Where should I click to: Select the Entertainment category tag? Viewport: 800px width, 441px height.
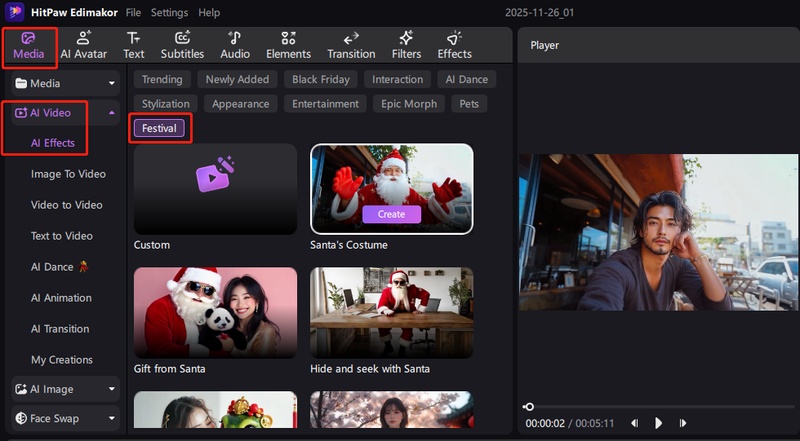[326, 104]
